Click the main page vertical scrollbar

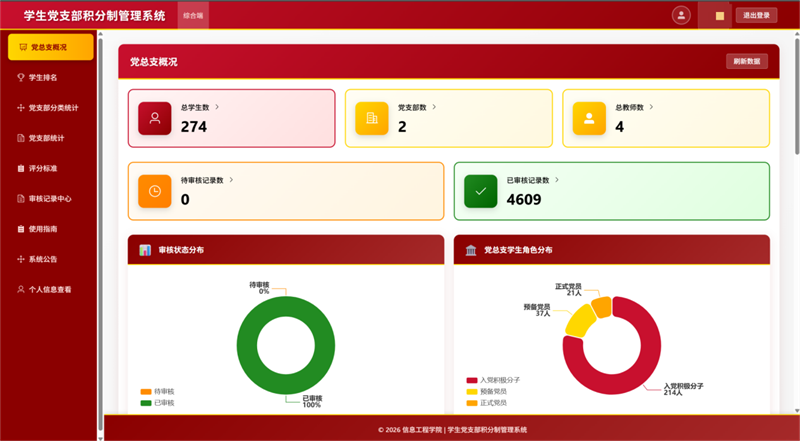pos(796,100)
